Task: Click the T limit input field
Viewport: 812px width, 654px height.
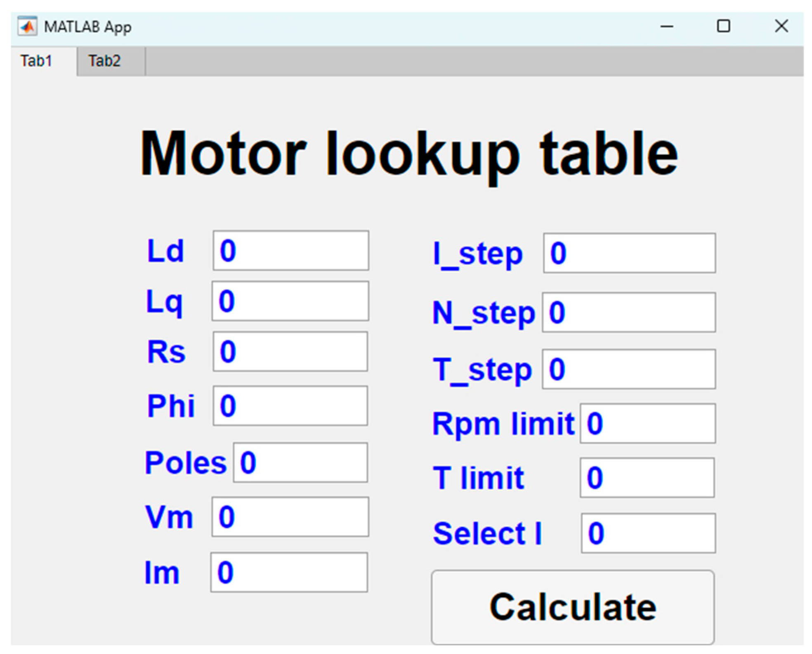Action: (x=647, y=477)
